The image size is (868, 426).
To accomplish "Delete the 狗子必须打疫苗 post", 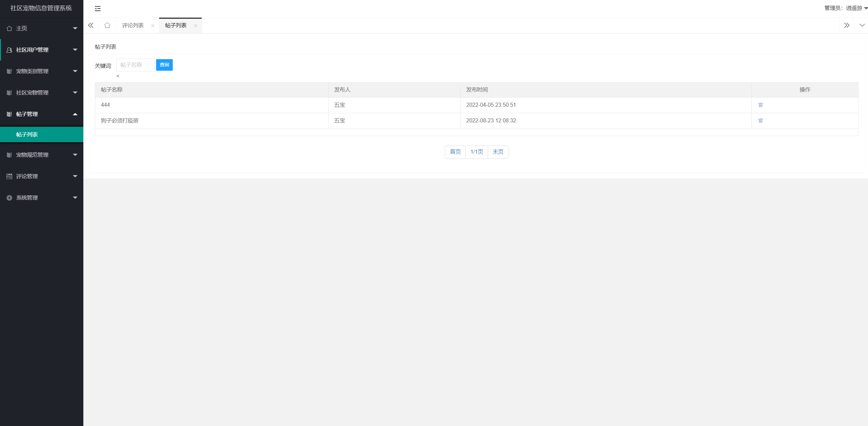I will [761, 121].
